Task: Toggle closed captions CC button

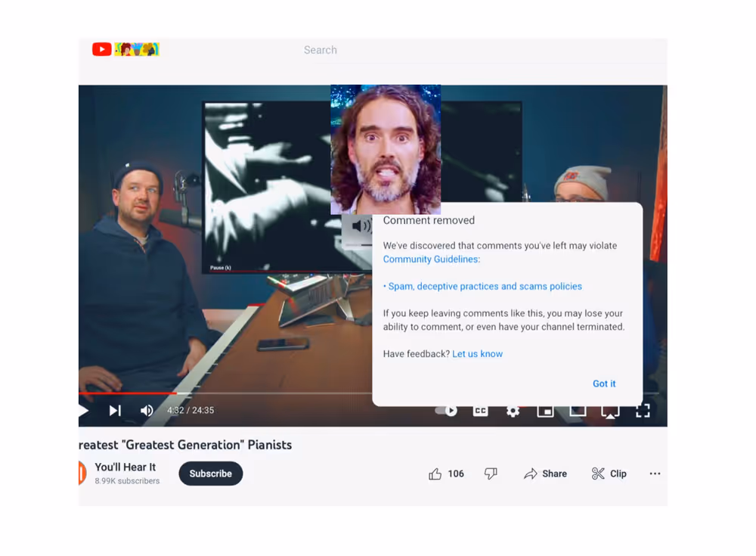Action: 480,411
